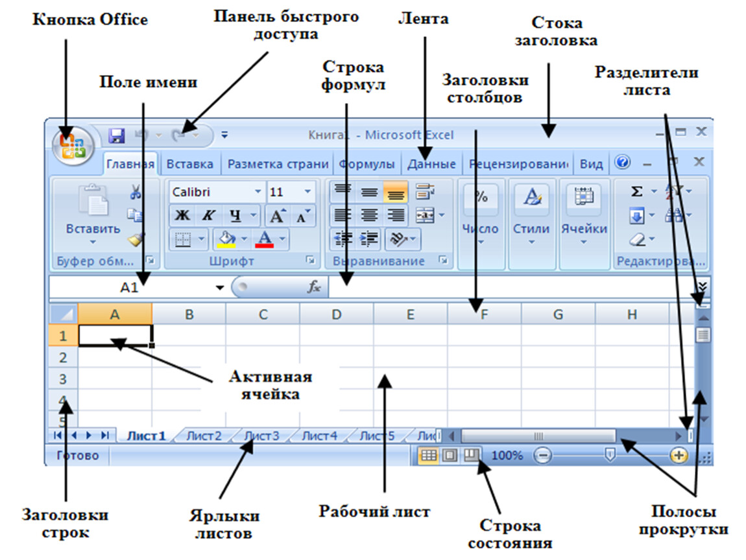Image resolution: width=746 pixels, height=560 pixels.
Task: Decrease font size with small A
Action: tap(302, 216)
